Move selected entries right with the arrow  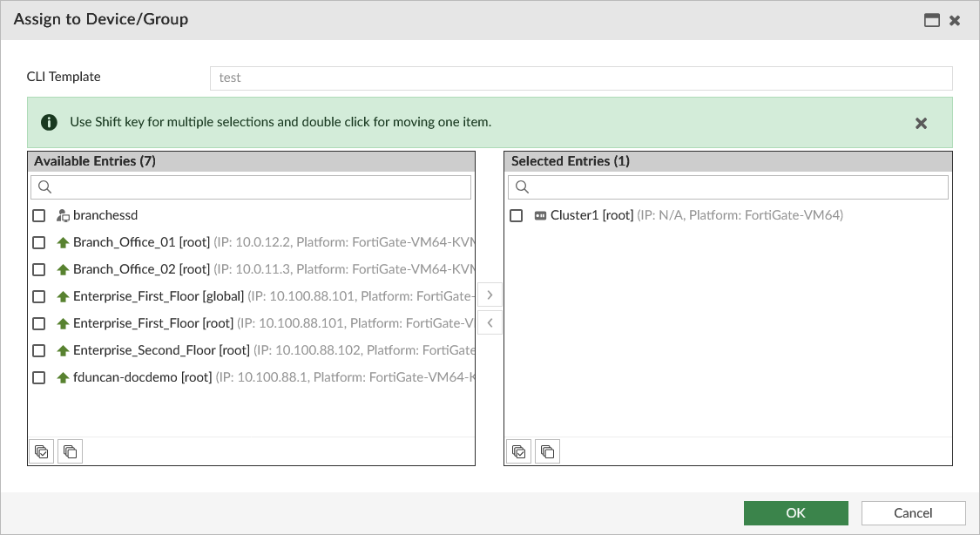click(490, 295)
